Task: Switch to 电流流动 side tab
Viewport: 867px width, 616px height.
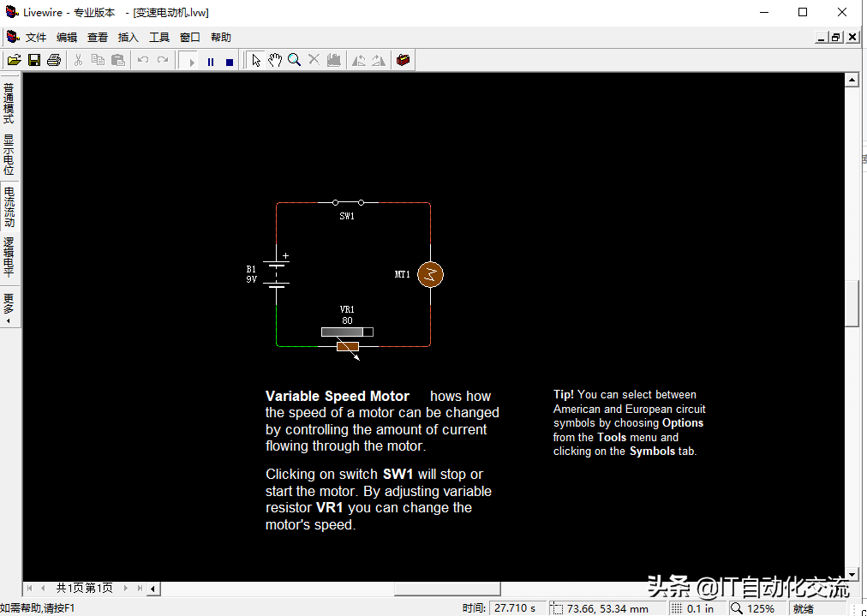Action: 9,206
